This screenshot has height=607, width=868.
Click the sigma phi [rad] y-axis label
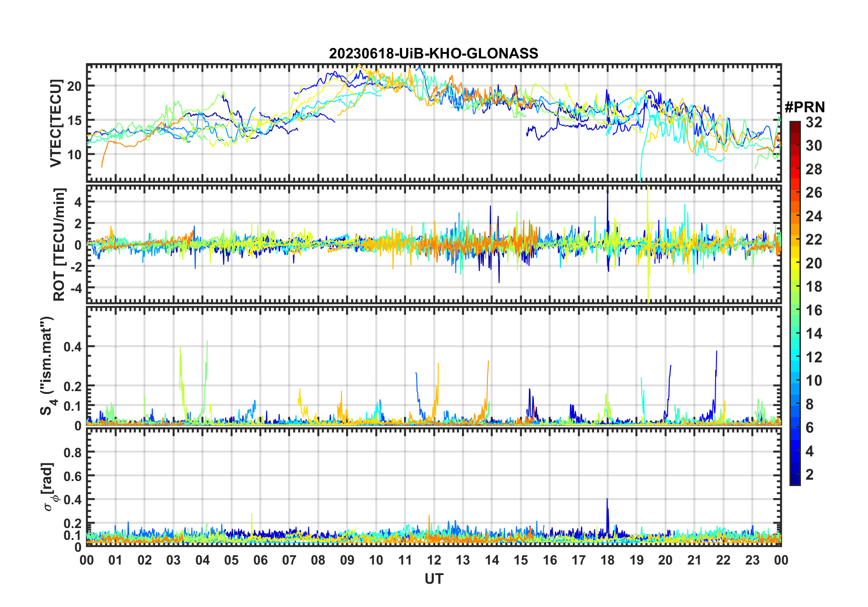pyautogui.click(x=49, y=487)
